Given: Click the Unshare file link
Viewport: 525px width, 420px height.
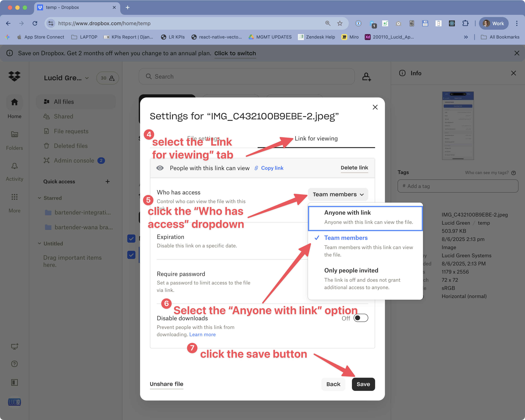Looking at the screenshot, I should tap(167, 384).
